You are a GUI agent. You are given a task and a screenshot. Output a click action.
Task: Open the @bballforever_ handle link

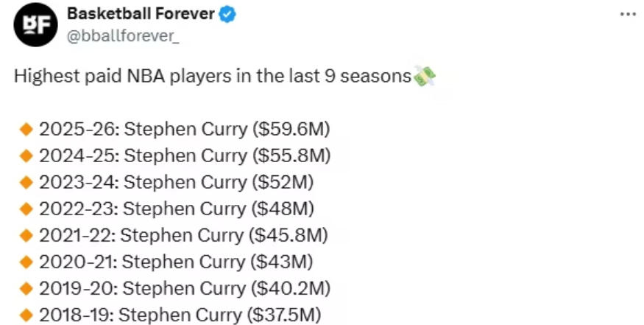[x=122, y=35]
